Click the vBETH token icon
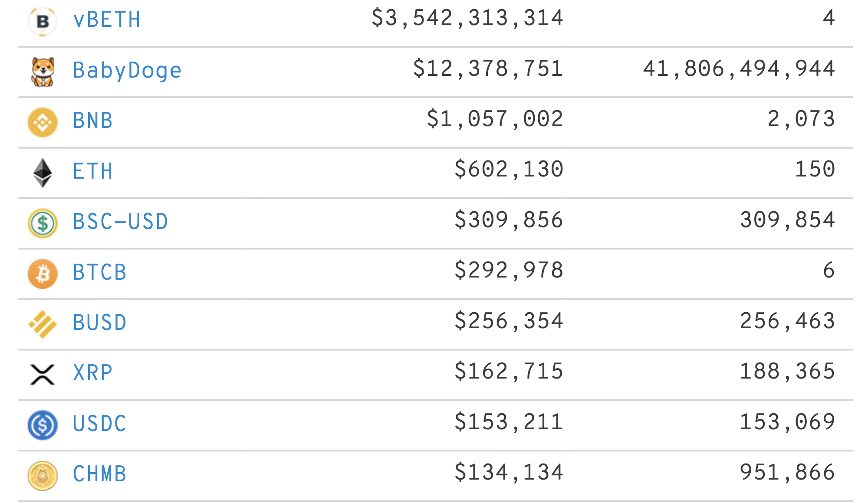Viewport: 868px width, 503px height. [43, 21]
